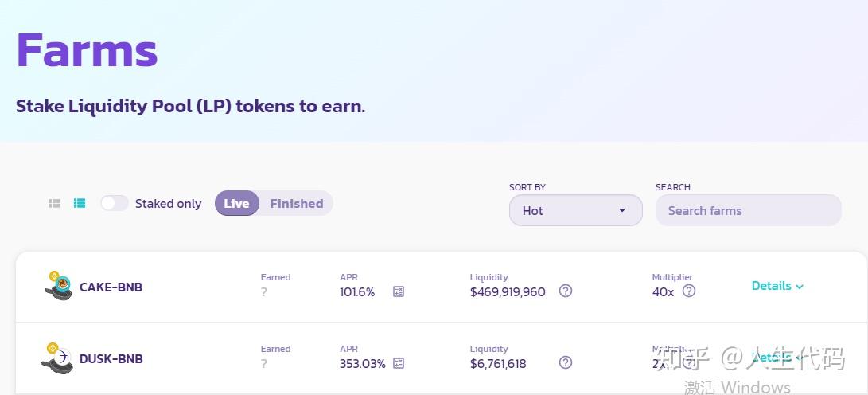Expand Details for CAKE-BNB farm
Viewport: 868px width, 395px height.
[777, 286]
